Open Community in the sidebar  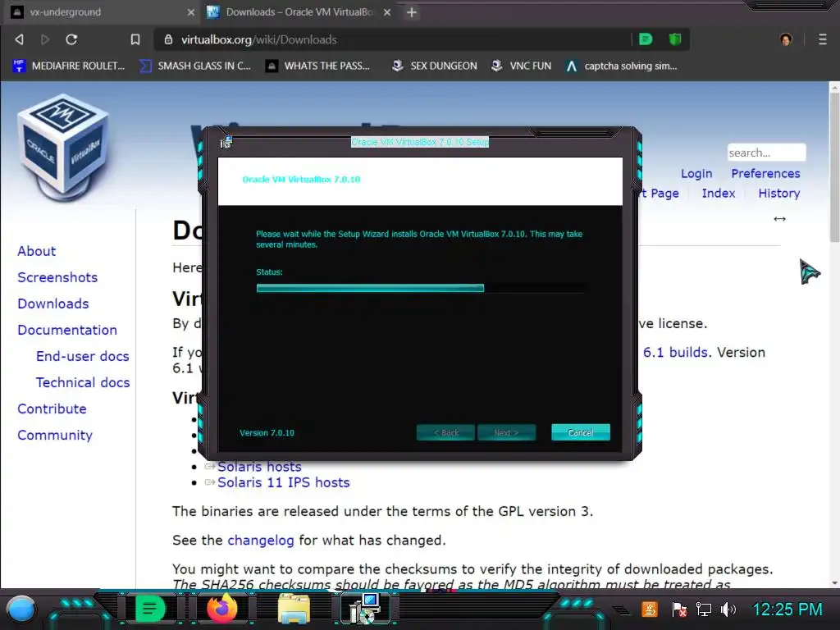point(55,435)
